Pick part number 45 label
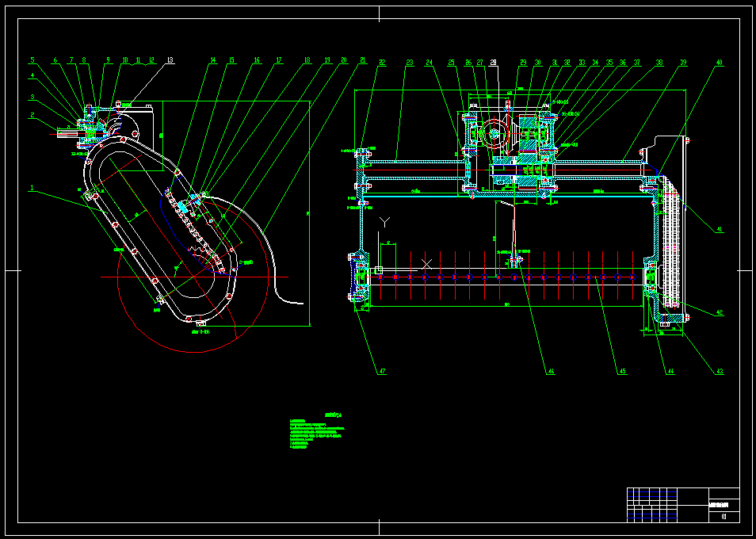Image resolution: width=756 pixels, height=539 pixels. pos(622,371)
